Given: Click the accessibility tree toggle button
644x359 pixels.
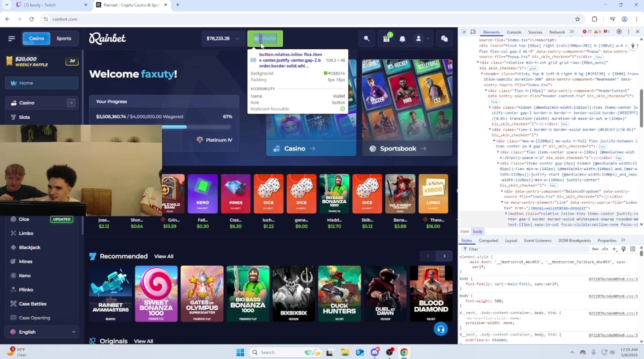Looking at the screenshot, I should coord(633,46).
